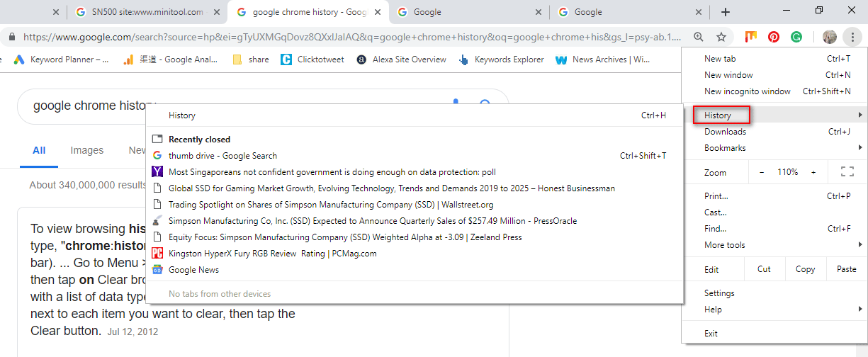Open the Keywords Explorer bookmark

pyautogui.click(x=502, y=59)
